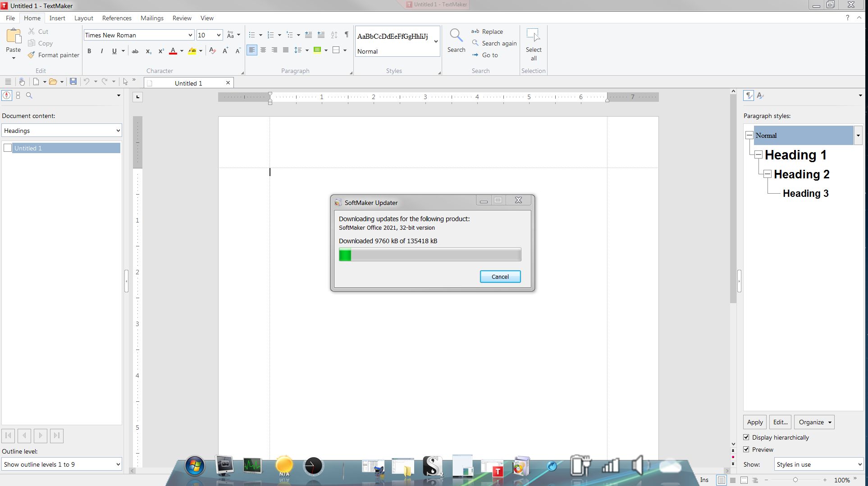This screenshot has width=868, height=486.
Task: Open the References ribbon tab
Action: 117,18
